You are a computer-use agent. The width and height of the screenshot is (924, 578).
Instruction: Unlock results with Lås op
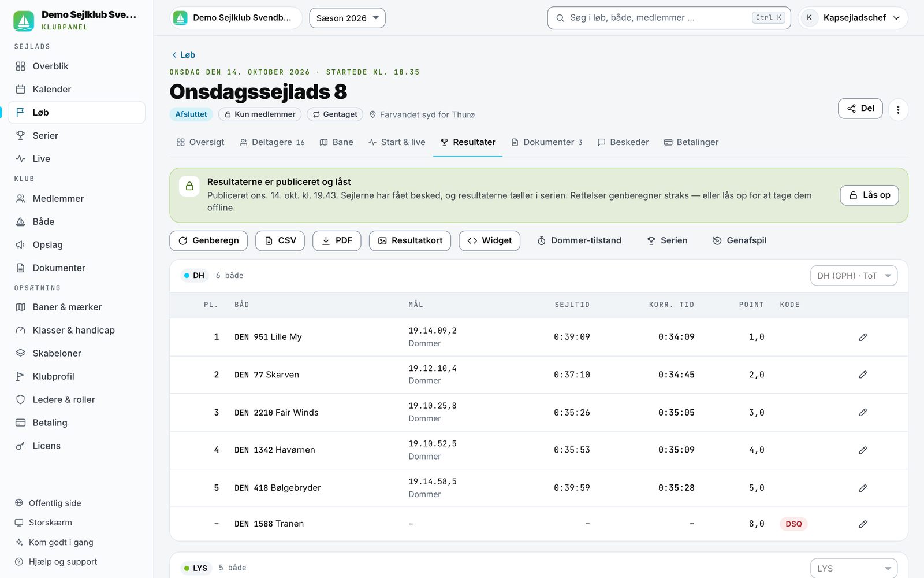pyautogui.click(x=869, y=195)
